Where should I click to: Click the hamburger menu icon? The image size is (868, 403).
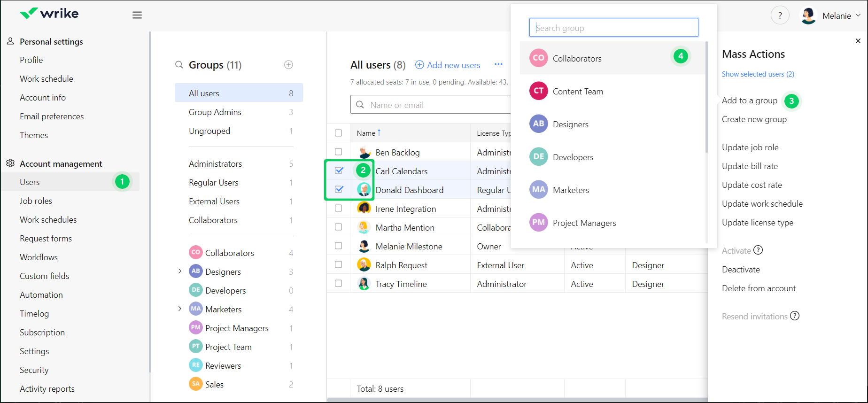coord(137,15)
